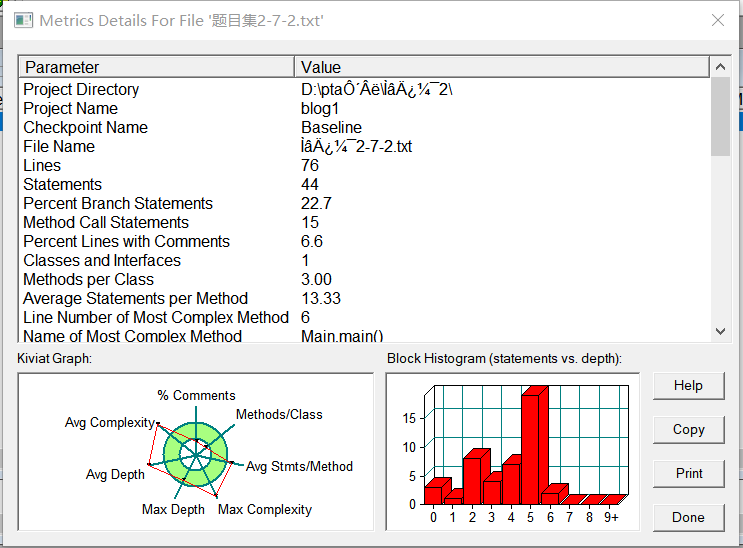Click the depth 6 histogram bar

click(554, 494)
